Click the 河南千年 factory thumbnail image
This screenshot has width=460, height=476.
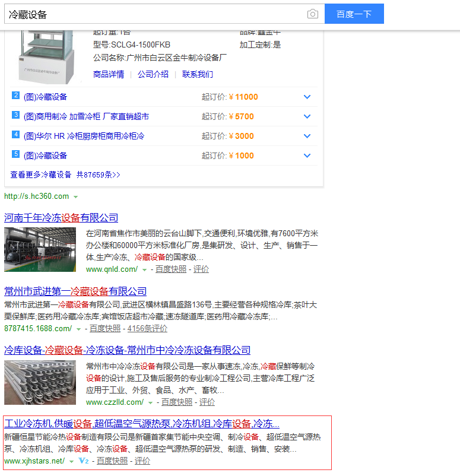click(x=40, y=250)
